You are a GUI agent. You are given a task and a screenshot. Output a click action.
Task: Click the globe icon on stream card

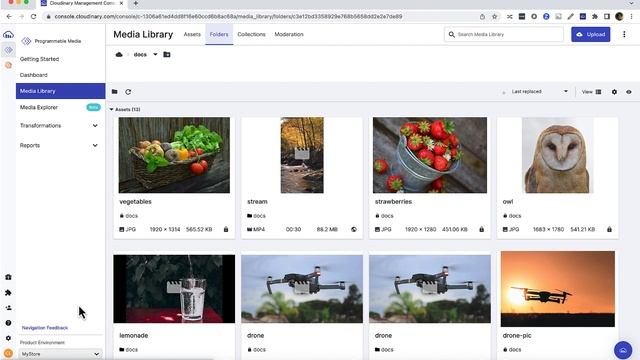tap(353, 229)
